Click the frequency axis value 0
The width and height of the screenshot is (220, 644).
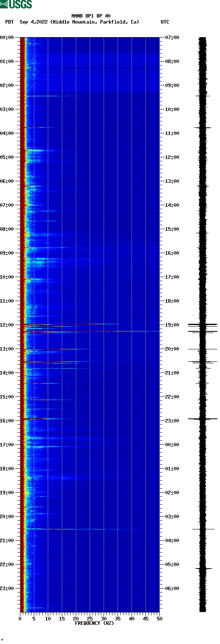coord(20,619)
